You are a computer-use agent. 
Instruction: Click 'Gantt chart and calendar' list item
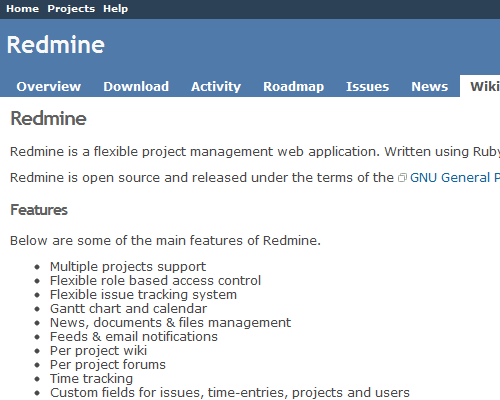128,309
